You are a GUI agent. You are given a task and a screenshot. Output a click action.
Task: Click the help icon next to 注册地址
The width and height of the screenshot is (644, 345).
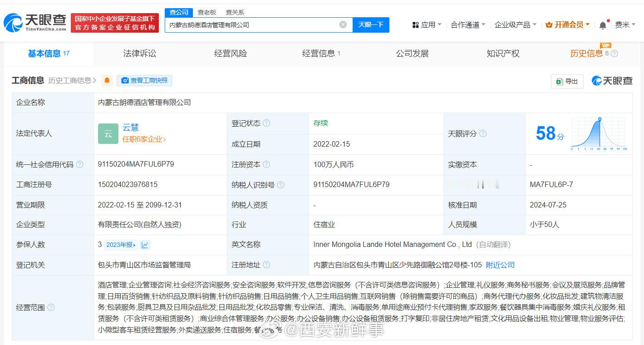coord(266,265)
